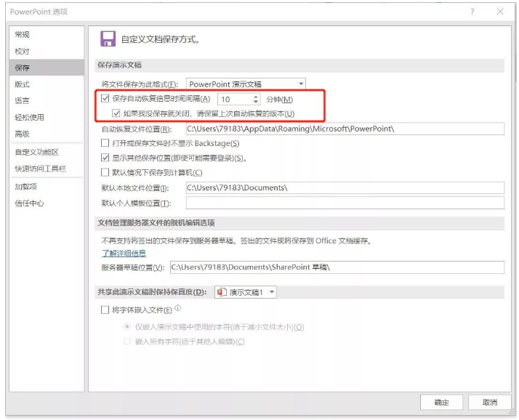This screenshot has height=420, width=519.
Task: Open the 常规 options category
Action: point(47,34)
